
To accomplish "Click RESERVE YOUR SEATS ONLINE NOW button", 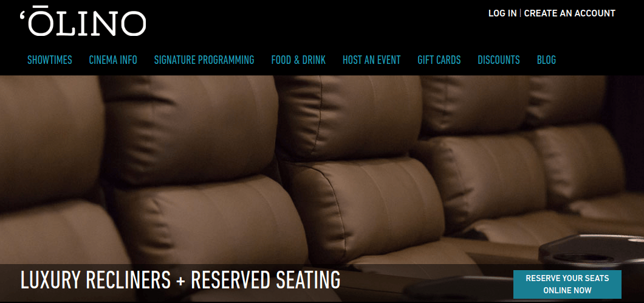I will click(x=567, y=284).
